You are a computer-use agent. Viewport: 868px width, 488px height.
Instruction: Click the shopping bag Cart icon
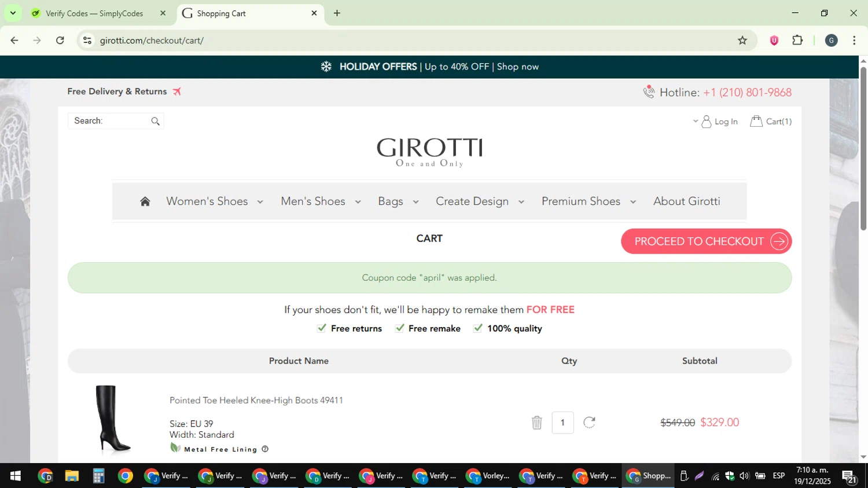756,121
